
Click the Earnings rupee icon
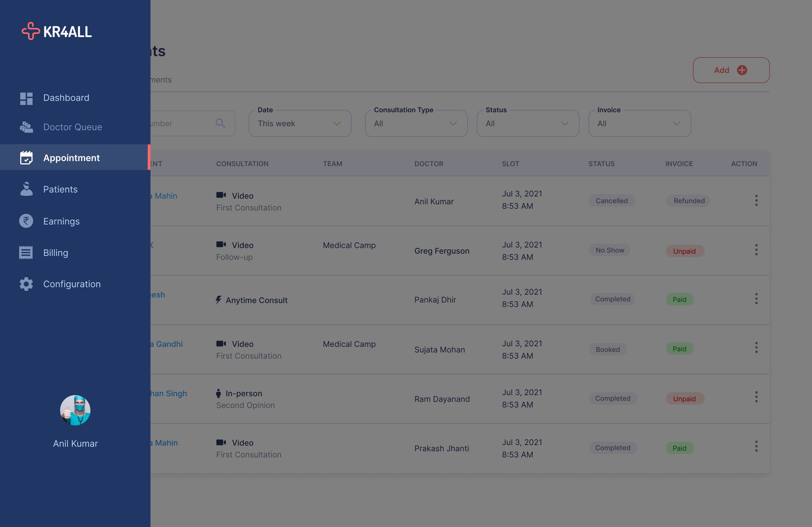point(26,221)
